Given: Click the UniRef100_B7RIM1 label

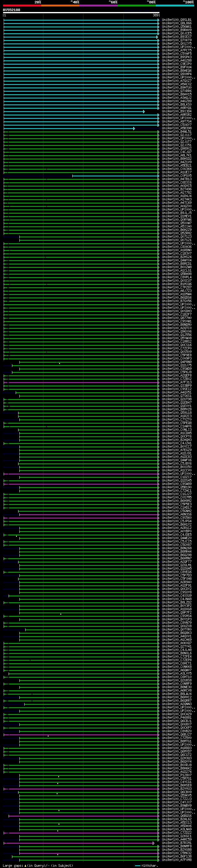Looking at the screenshot, I should pos(177,843).
